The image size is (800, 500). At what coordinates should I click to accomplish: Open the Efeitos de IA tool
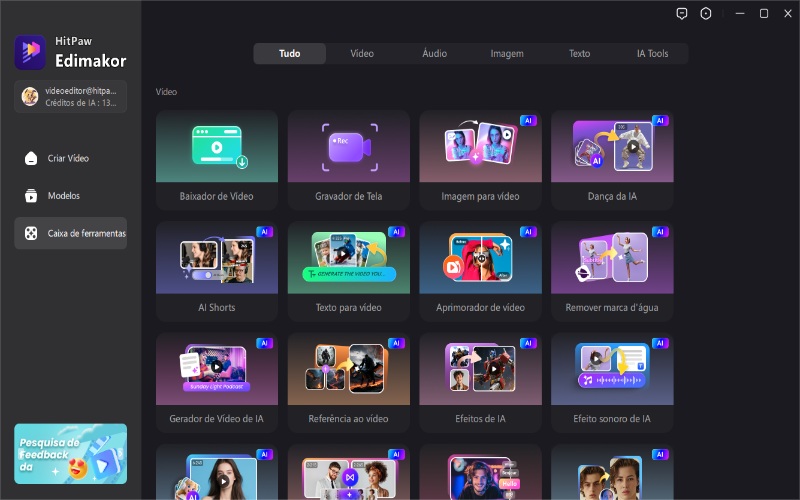480,381
